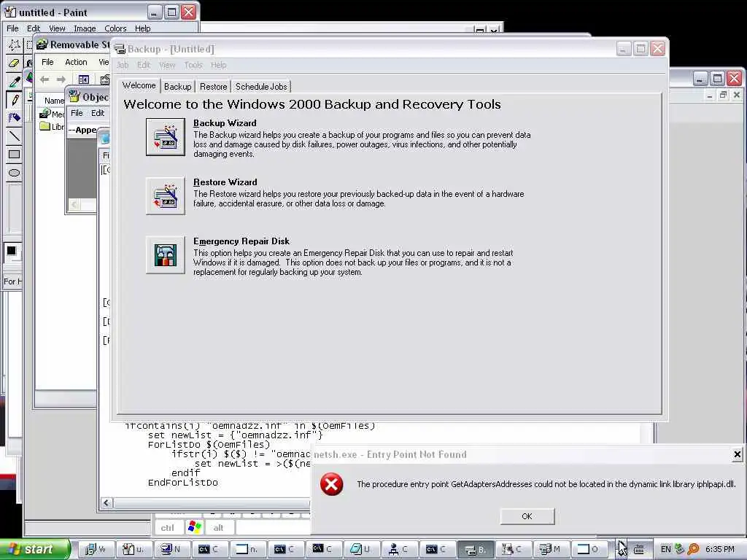
Task: Click scroll-left arrow in Object Packager pane
Action: pyautogui.click(x=74, y=205)
